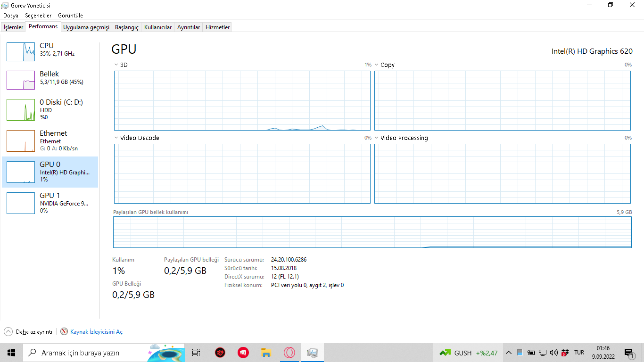Viewport: 644px width, 362px height.
Task: Open the clock and calendar flyout
Action: (603, 353)
